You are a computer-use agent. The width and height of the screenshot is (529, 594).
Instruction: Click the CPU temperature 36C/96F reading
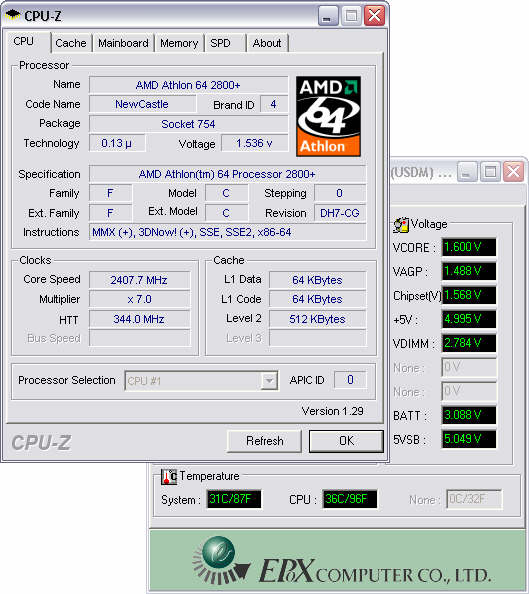[350, 499]
